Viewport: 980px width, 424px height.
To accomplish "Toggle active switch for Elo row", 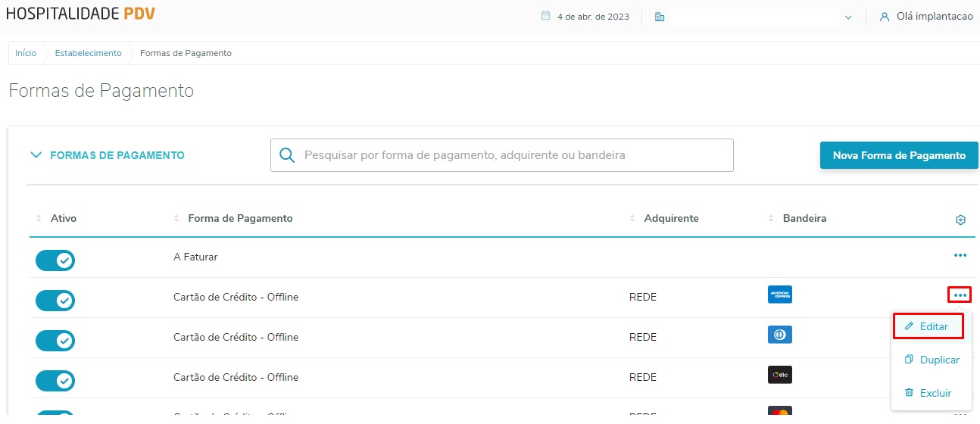I will (x=55, y=381).
